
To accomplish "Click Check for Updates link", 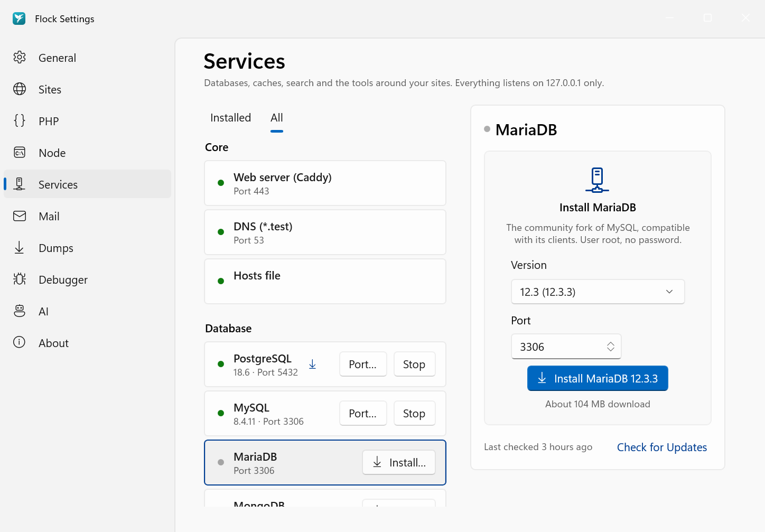I will coord(662,447).
